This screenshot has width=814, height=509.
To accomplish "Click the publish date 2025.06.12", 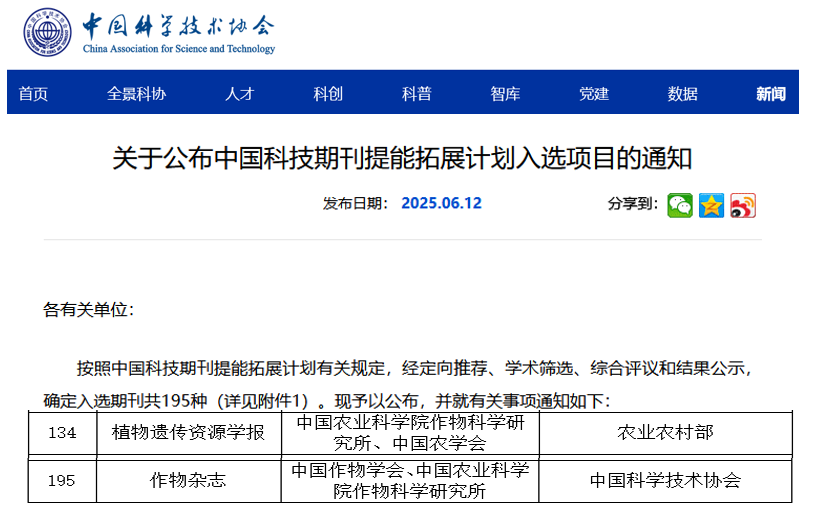I will pyautogui.click(x=441, y=203).
